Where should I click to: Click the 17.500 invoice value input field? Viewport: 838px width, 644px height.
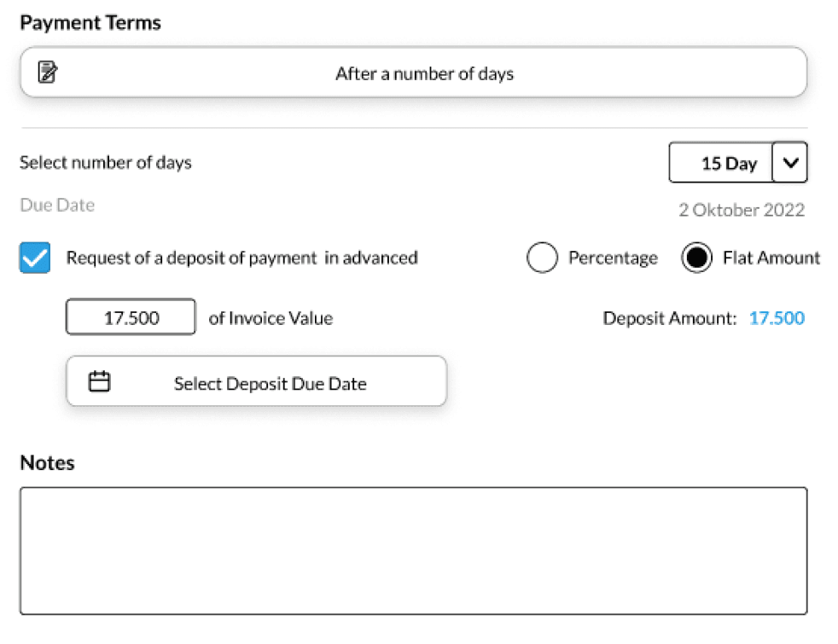pos(130,316)
